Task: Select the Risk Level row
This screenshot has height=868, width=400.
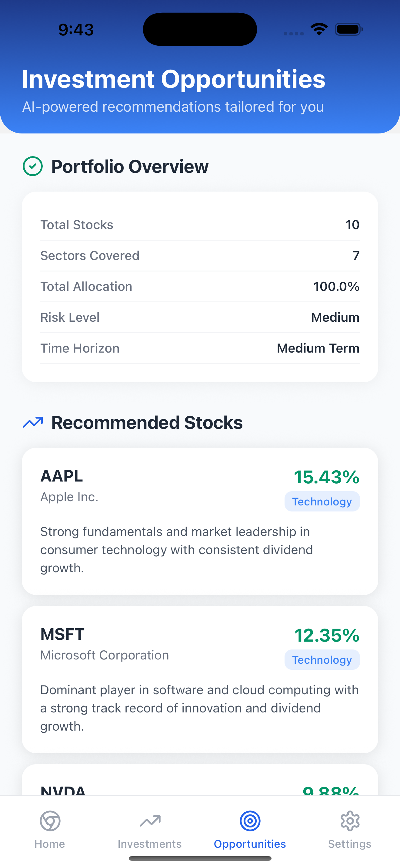Action: tap(200, 317)
